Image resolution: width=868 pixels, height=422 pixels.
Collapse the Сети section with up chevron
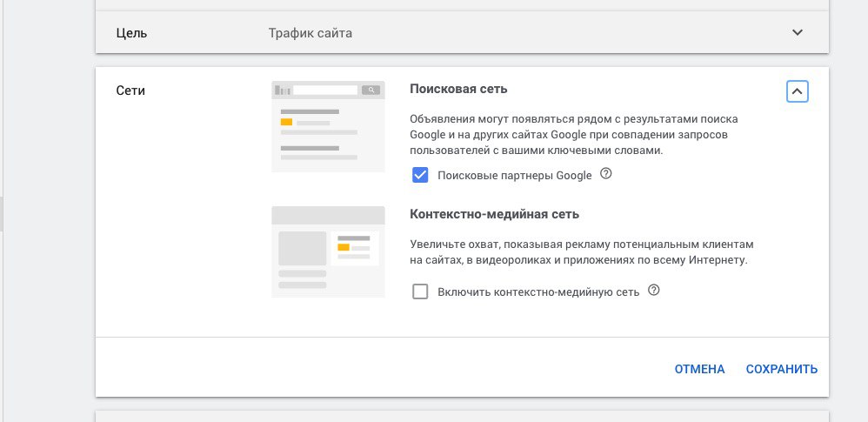[798, 91]
